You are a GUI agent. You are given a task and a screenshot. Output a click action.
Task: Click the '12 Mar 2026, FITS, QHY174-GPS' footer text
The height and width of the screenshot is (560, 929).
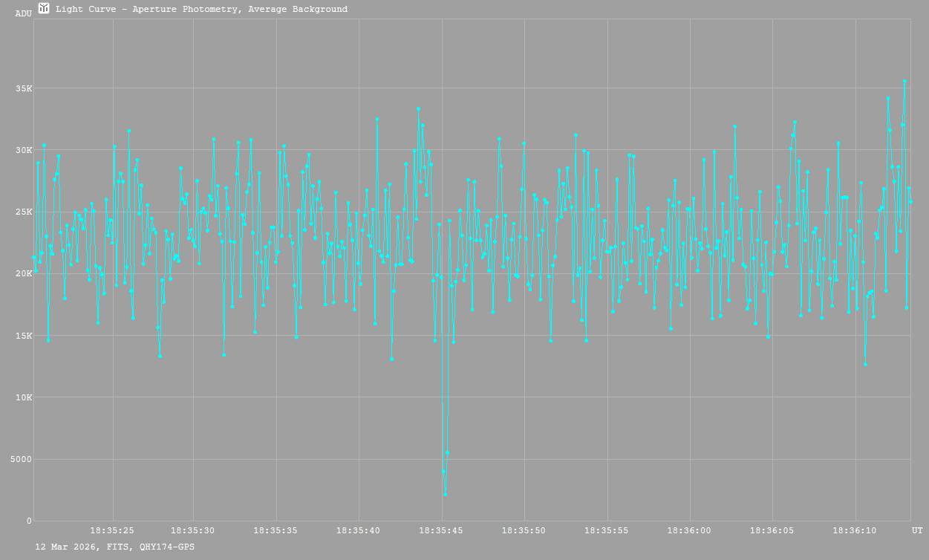click(x=115, y=547)
